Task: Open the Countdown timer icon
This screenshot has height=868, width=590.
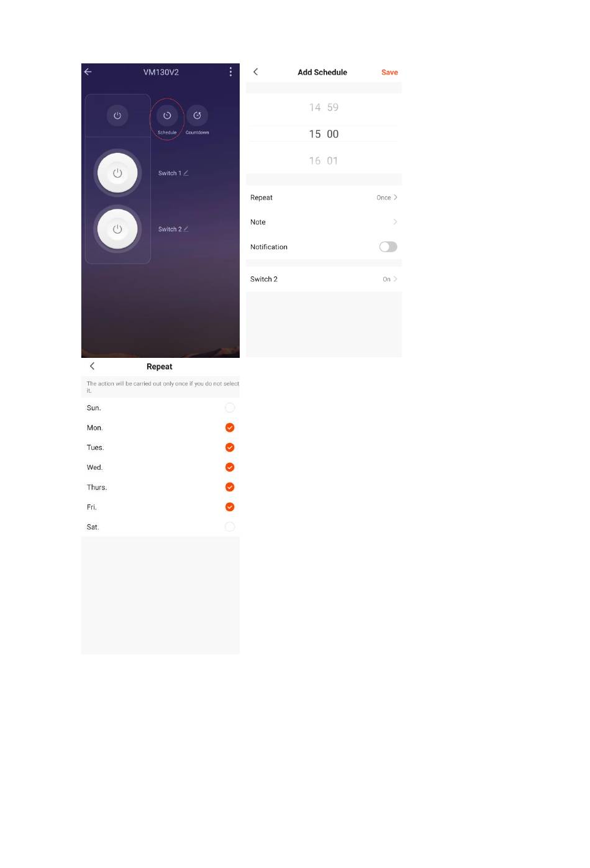Action: [x=197, y=116]
